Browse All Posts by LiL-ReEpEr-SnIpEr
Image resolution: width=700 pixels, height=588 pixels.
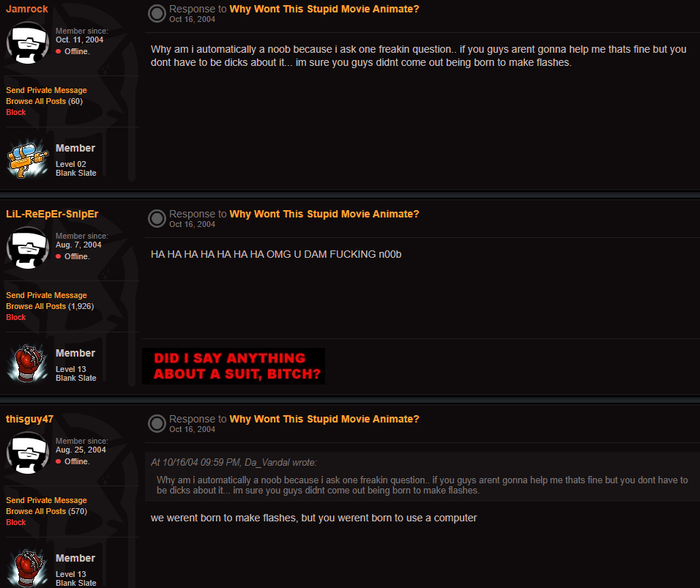click(x=36, y=306)
